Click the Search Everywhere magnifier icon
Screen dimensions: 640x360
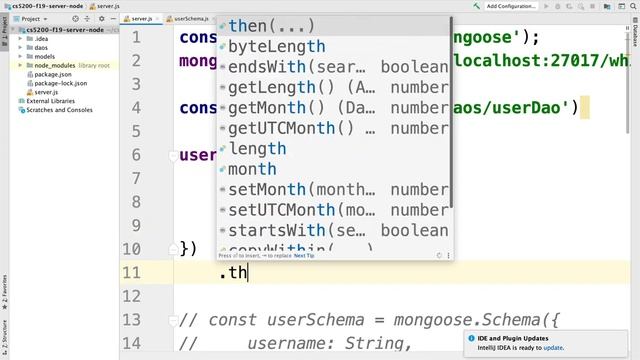pos(633,6)
